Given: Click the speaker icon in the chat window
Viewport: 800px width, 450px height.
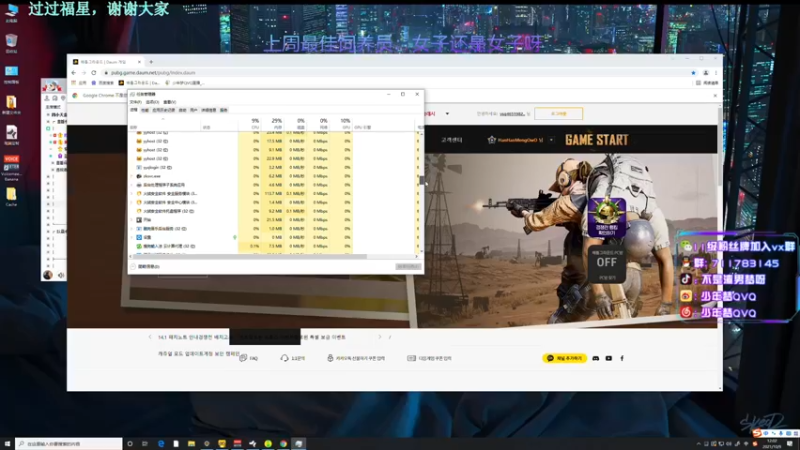Looking at the screenshot, I should (x=61, y=276).
